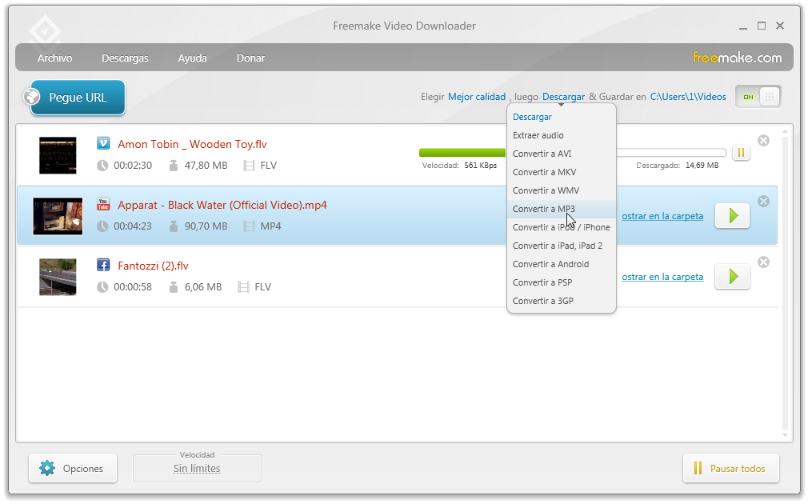Open Opciones settings button
This screenshot has width=812, height=504.
tap(73, 468)
